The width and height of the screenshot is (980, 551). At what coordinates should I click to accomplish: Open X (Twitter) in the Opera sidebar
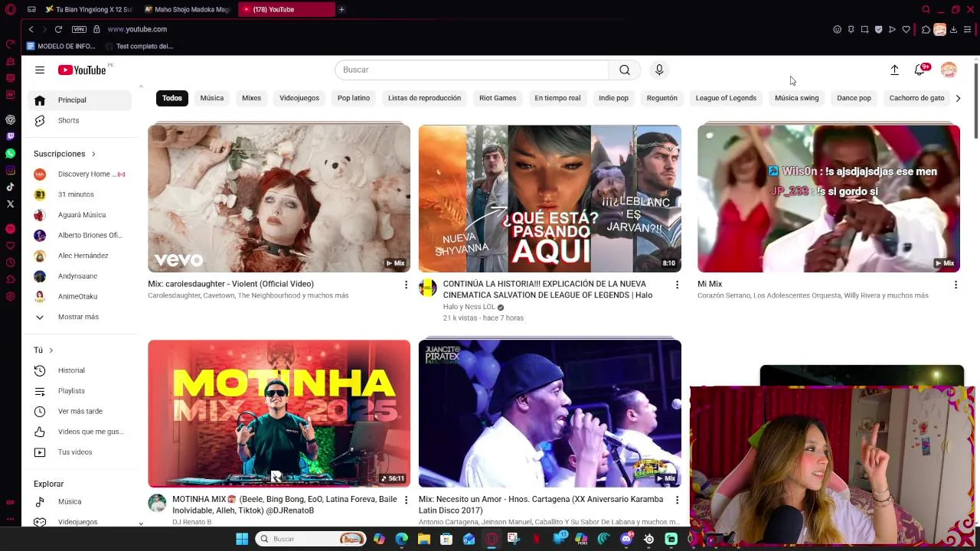[10, 204]
